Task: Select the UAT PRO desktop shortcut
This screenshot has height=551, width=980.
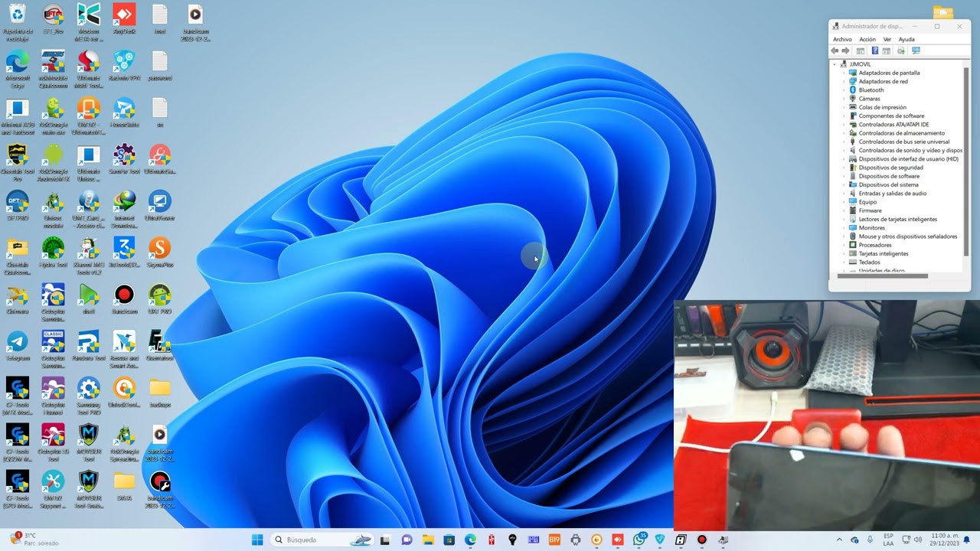Action: pos(159,299)
